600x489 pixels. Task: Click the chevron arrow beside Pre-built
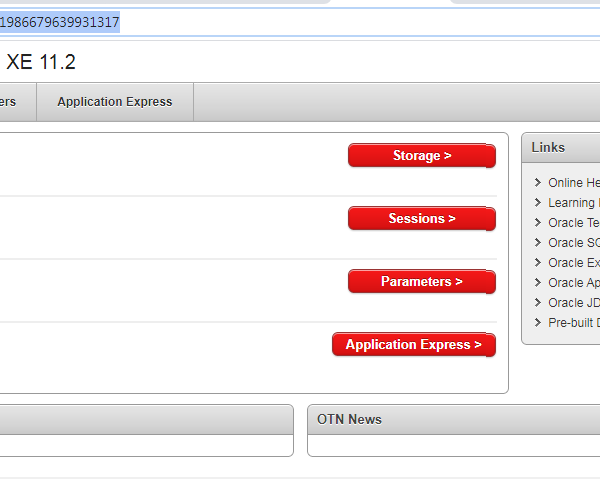click(538, 322)
